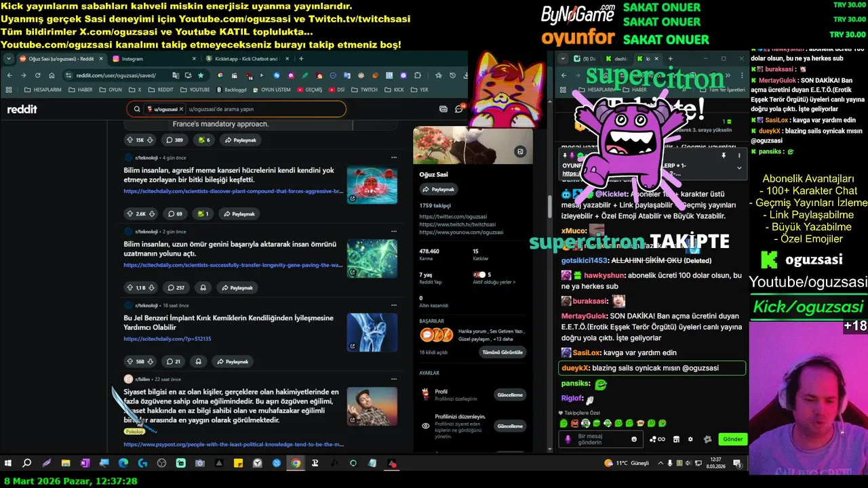Reload the Reddit page

click(x=38, y=75)
